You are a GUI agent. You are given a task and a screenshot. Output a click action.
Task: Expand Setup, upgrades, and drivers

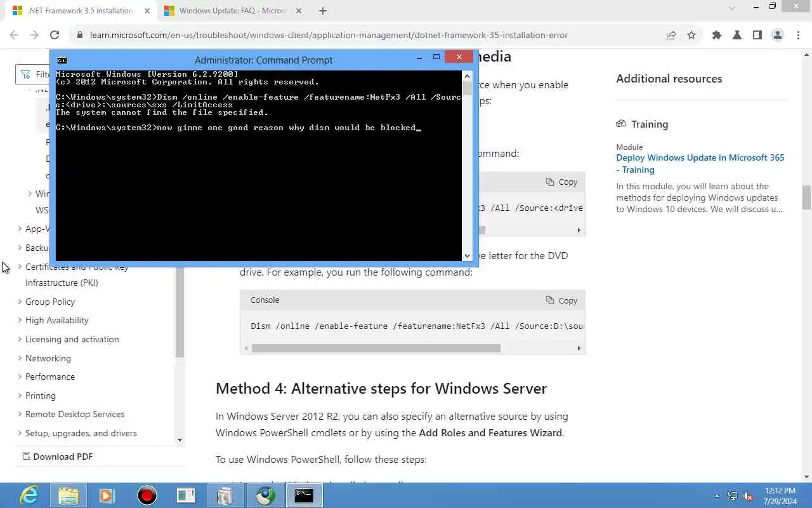pos(81,433)
